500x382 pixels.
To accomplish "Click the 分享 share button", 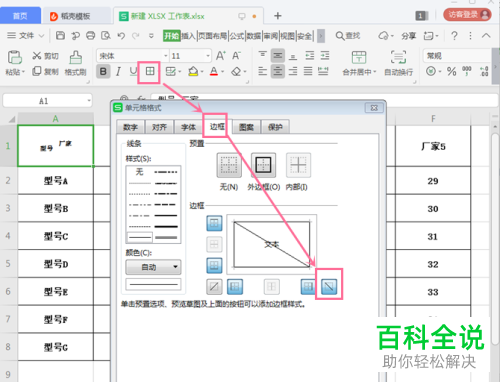I will 408,36.
